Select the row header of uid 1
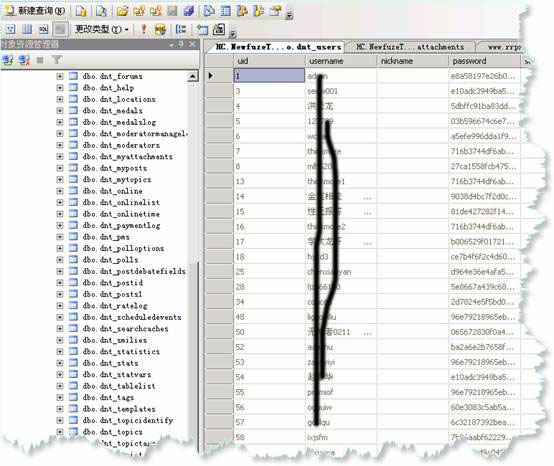 pos(219,76)
